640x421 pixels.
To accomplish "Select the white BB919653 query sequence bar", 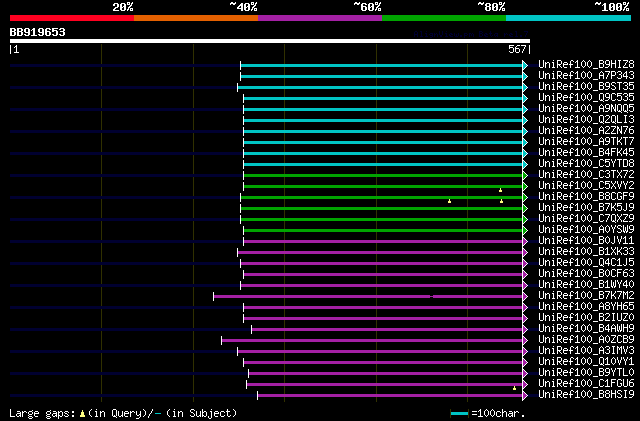I will coord(270,41).
